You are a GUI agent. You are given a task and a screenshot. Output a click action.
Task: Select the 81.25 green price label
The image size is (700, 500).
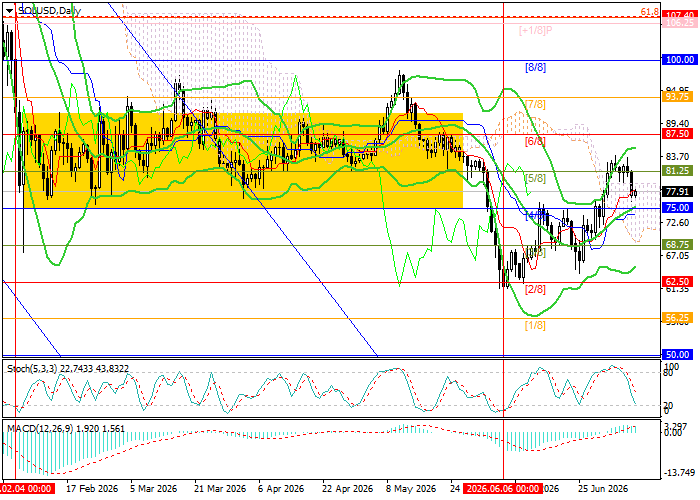click(677, 171)
